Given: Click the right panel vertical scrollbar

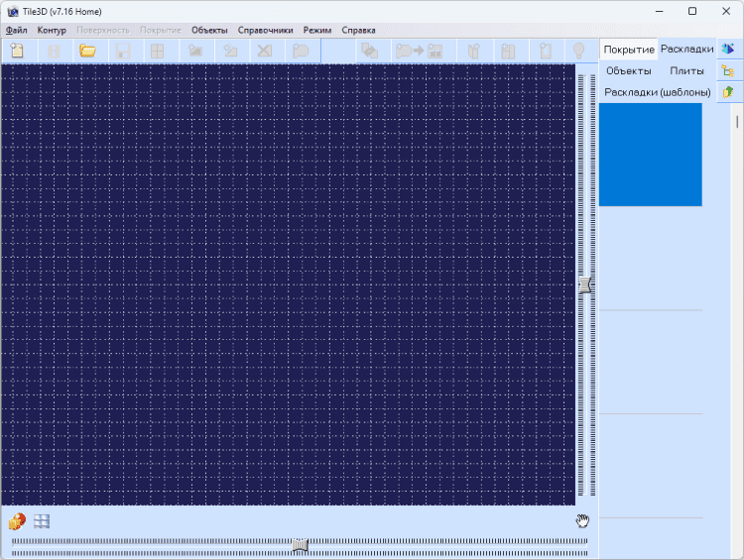Looking at the screenshot, I should tap(737, 122).
